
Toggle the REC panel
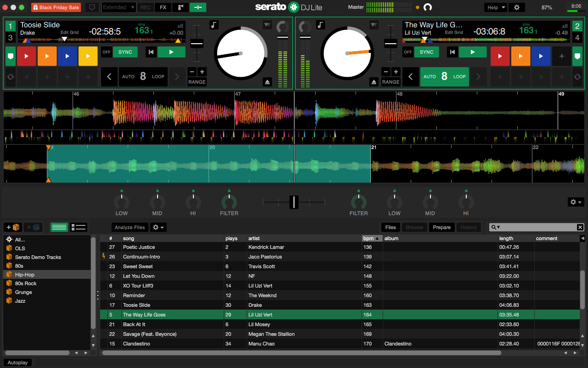click(146, 7)
